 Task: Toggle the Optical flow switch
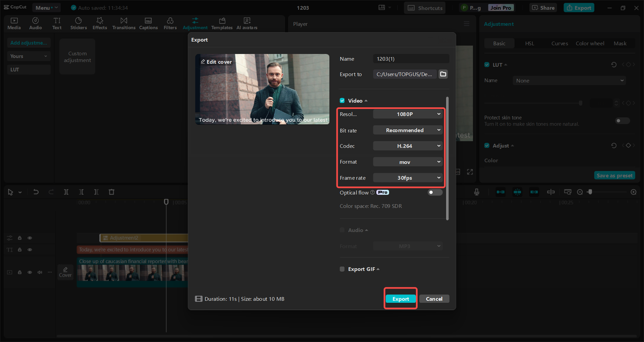pos(435,192)
